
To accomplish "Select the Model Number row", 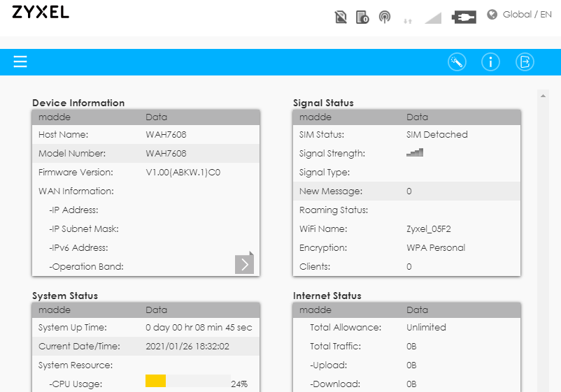I will pos(145,153).
